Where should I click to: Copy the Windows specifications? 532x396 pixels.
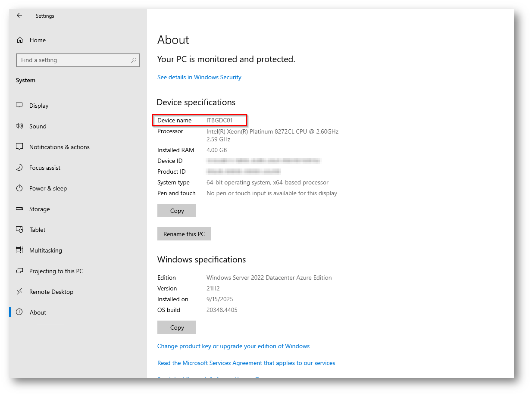tap(177, 327)
